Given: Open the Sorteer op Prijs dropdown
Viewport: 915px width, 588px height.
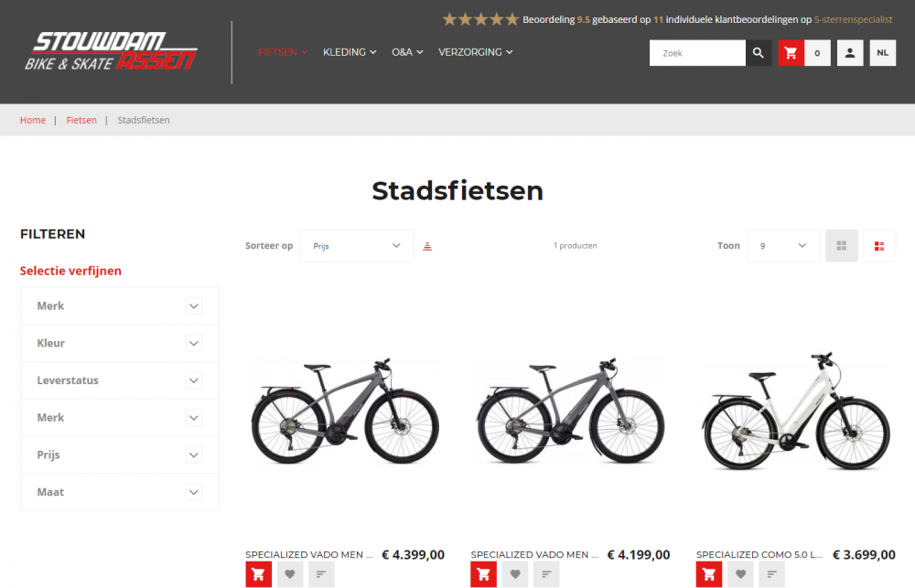Looking at the screenshot, I should (356, 246).
